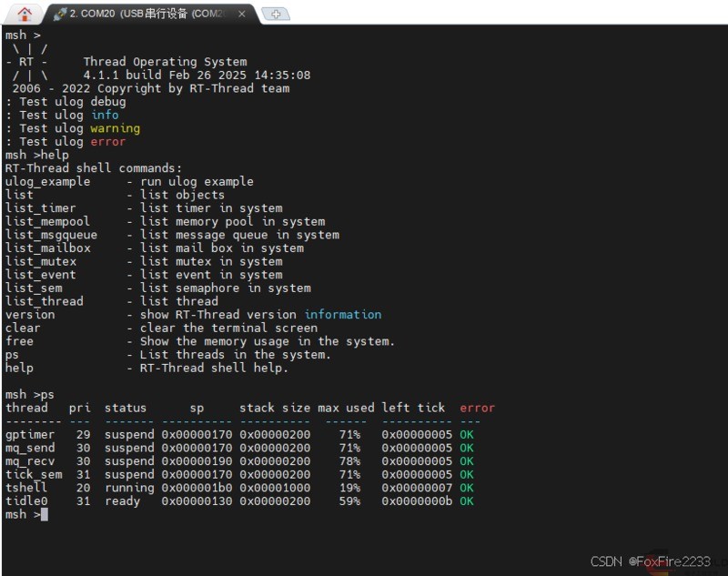Select the 'free' command name
728x576 pixels.
(19, 341)
